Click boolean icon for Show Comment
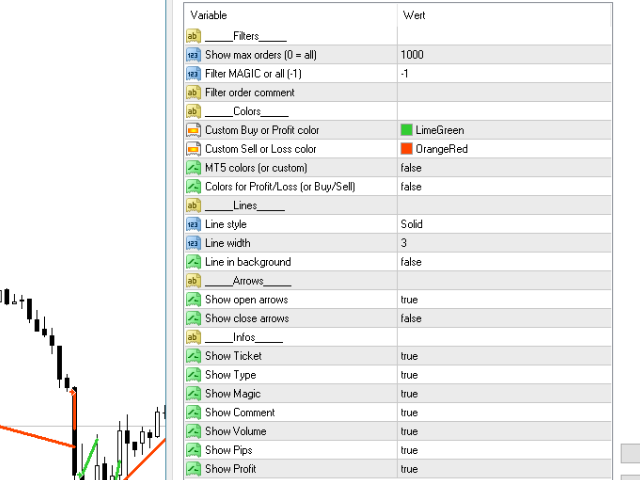The width and height of the screenshot is (640, 480). (x=193, y=412)
